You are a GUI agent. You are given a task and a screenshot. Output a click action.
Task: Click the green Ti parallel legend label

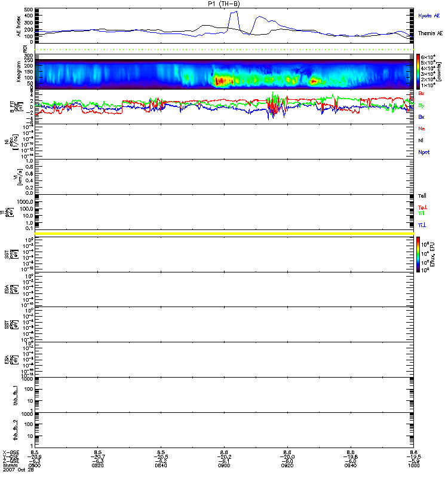pyautogui.click(x=421, y=213)
